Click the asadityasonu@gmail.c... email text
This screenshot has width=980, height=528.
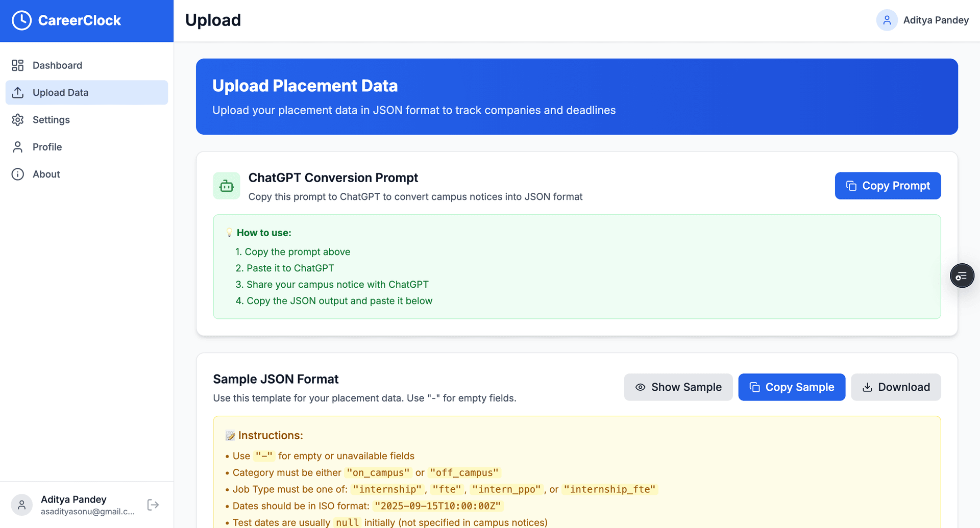[x=88, y=512]
